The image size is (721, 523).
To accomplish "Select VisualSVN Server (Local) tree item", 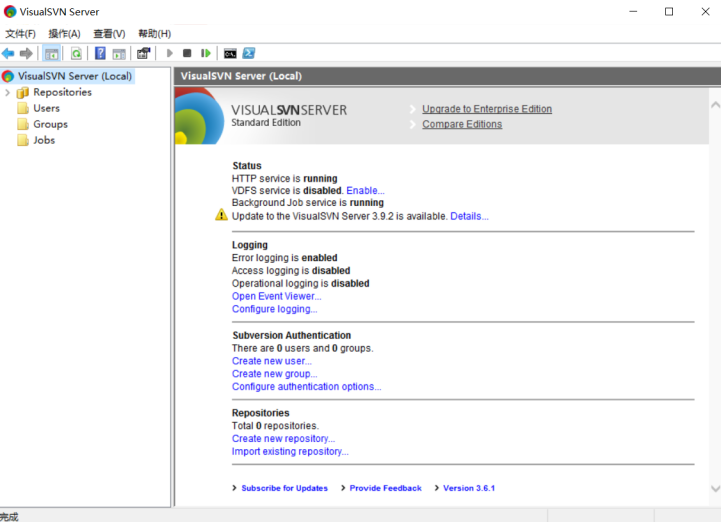I will tap(74, 76).
